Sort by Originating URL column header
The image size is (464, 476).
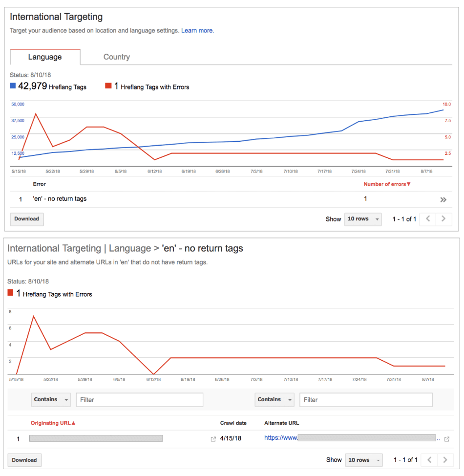[x=53, y=423]
